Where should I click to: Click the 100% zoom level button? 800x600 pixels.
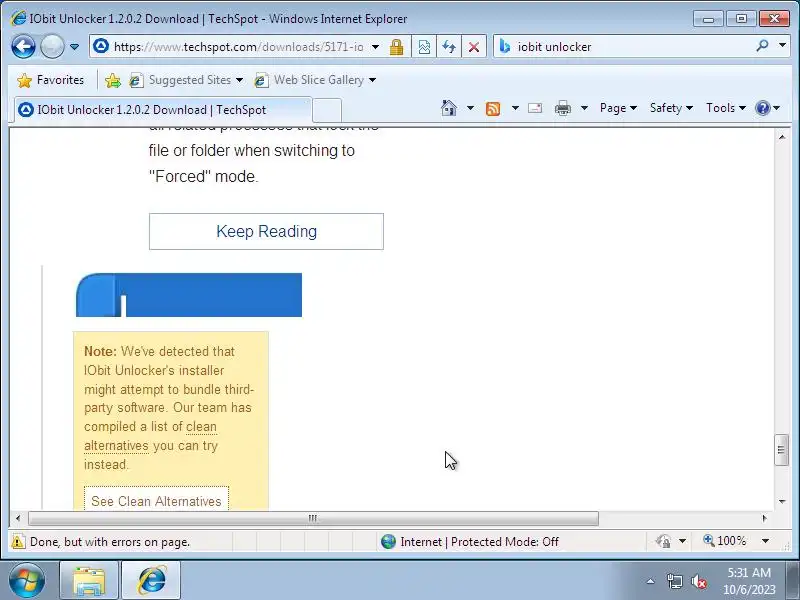(724, 541)
